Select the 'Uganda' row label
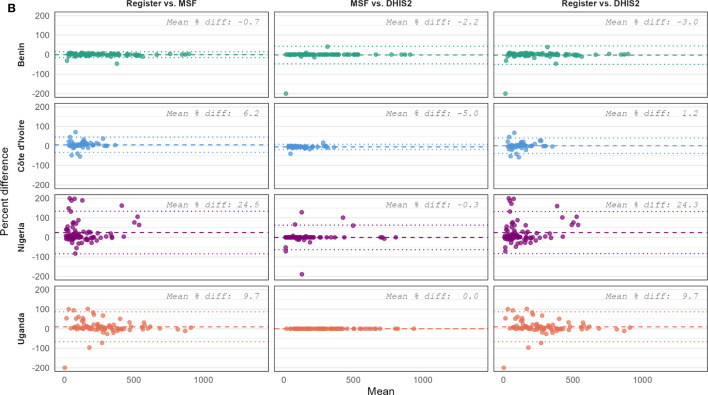Image resolution: width=708 pixels, height=395 pixels. pos(21,329)
